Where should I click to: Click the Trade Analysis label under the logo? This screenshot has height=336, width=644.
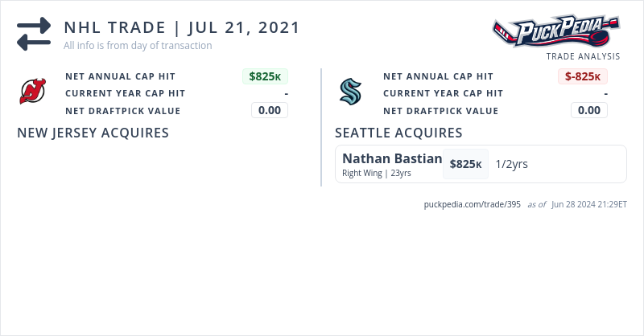pos(583,56)
